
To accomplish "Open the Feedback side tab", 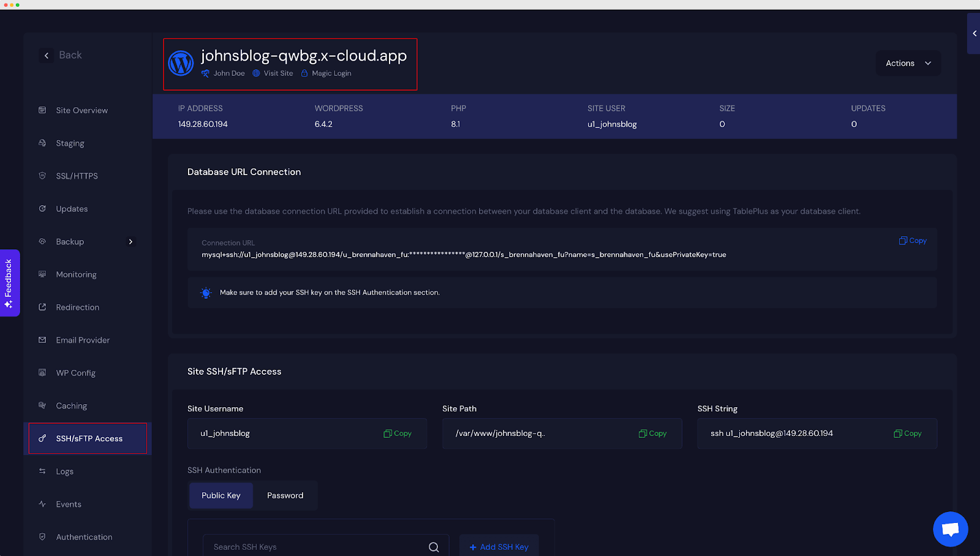I will 9,283.
